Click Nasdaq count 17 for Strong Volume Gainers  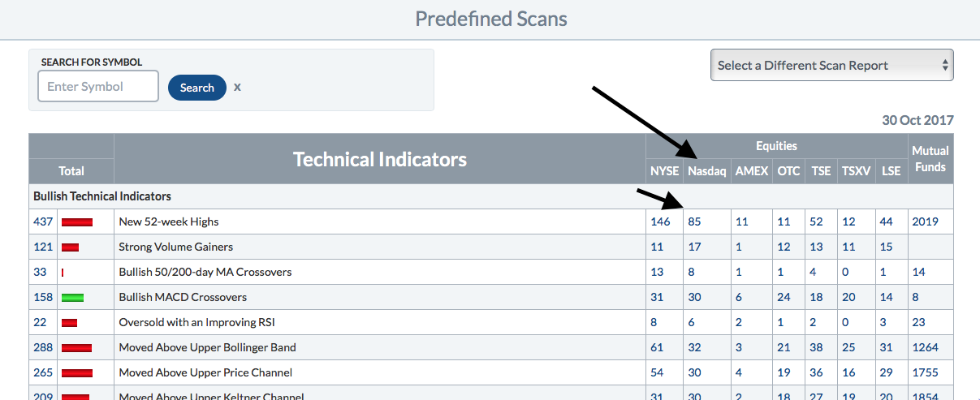pyautogui.click(x=694, y=247)
